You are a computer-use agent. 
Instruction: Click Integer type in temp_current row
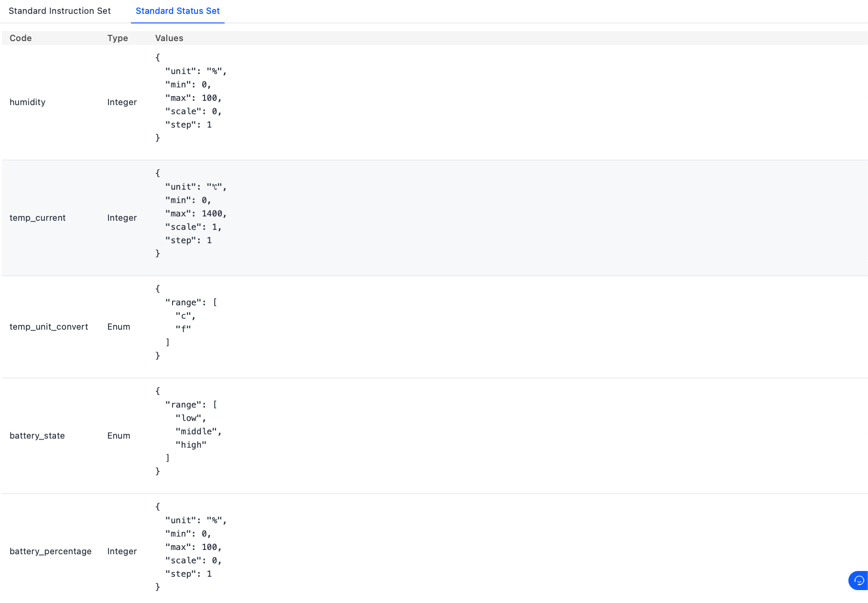pos(122,218)
